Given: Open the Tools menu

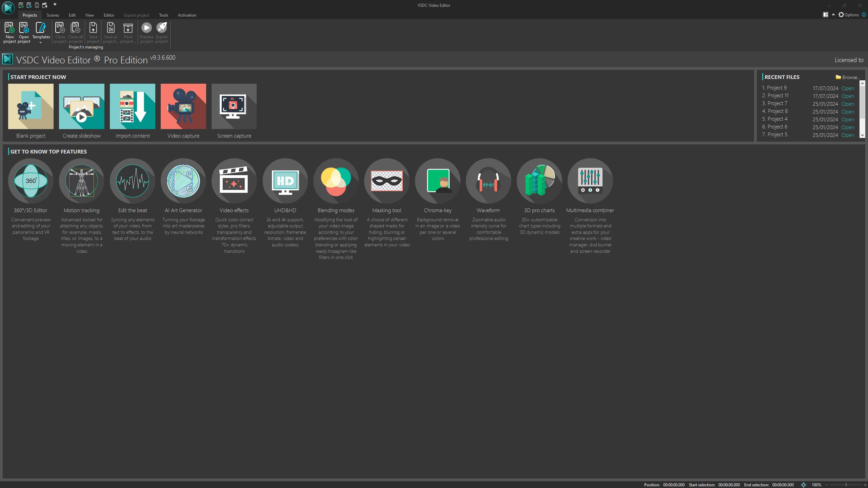Looking at the screenshot, I should tap(163, 15).
